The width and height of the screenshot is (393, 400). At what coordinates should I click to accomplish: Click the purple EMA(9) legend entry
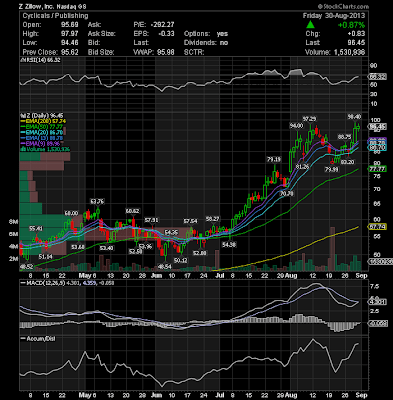[40, 143]
